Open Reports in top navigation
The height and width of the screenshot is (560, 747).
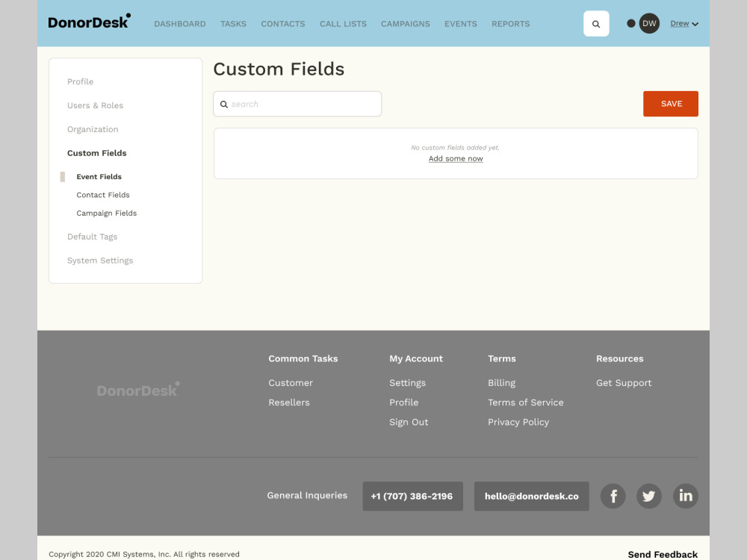pyautogui.click(x=510, y=24)
